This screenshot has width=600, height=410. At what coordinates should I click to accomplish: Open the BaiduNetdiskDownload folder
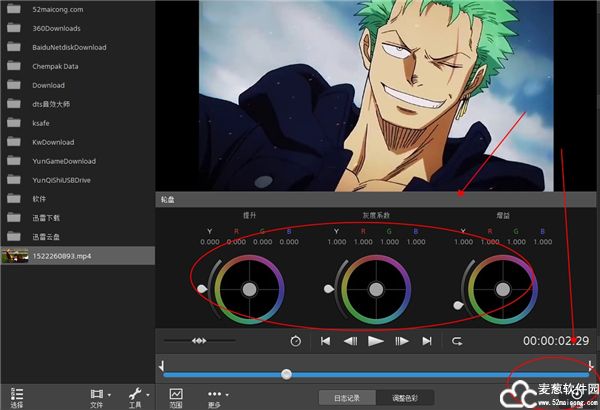[68, 47]
